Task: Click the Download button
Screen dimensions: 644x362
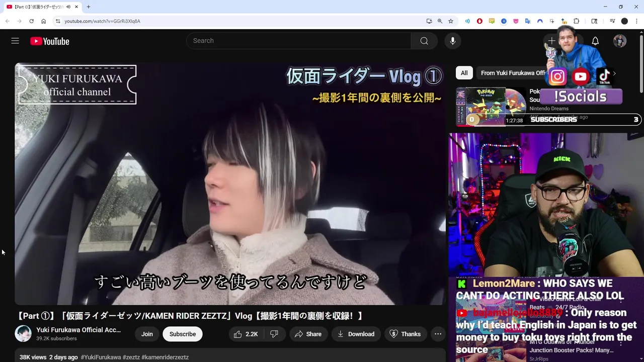Action: [356, 334]
